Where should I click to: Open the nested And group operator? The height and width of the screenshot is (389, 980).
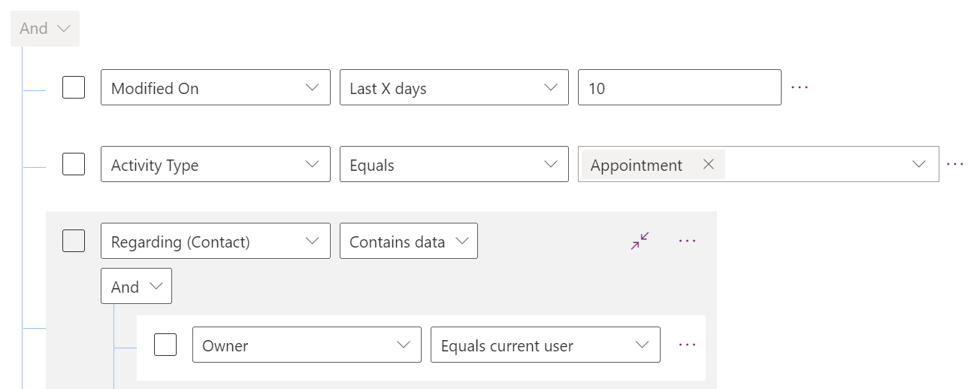(136, 287)
